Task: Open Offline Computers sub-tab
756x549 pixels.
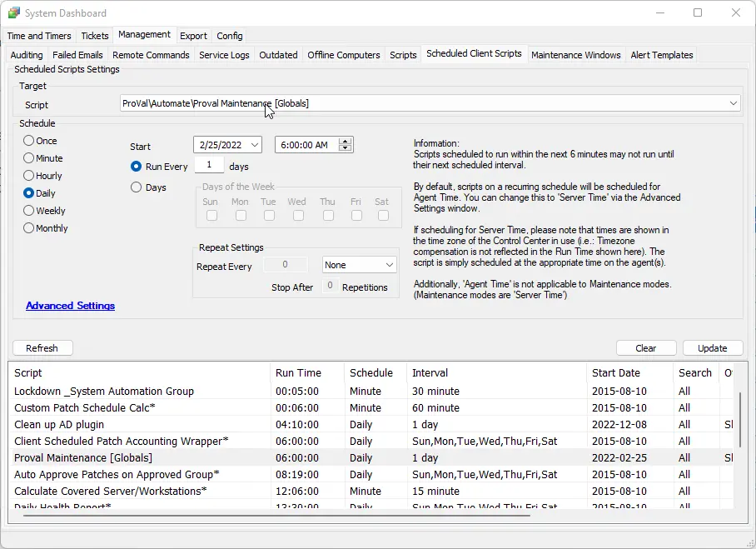Action: 344,55
